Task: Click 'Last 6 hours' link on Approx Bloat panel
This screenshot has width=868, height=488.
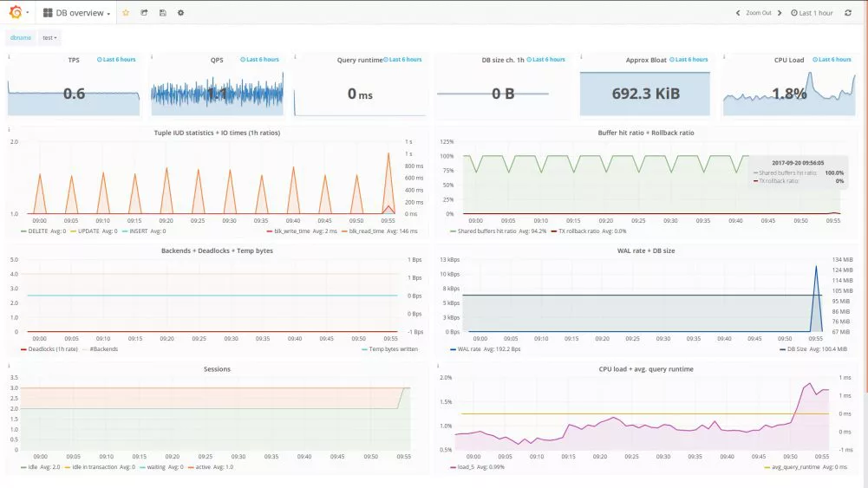Action: (689, 59)
